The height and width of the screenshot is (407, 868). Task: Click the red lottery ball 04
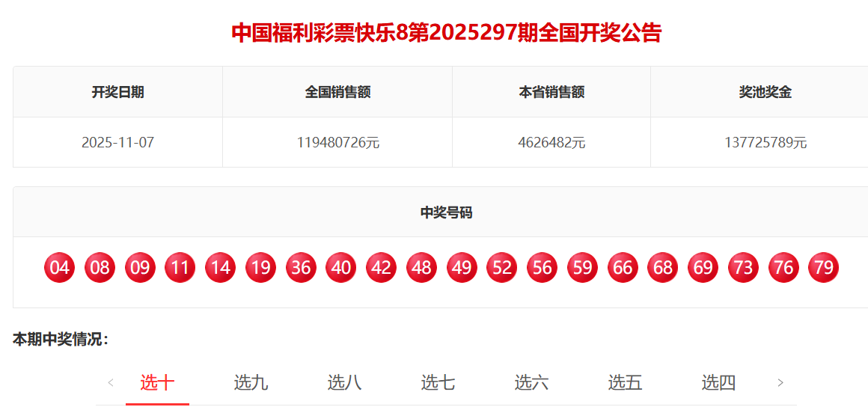point(60,268)
